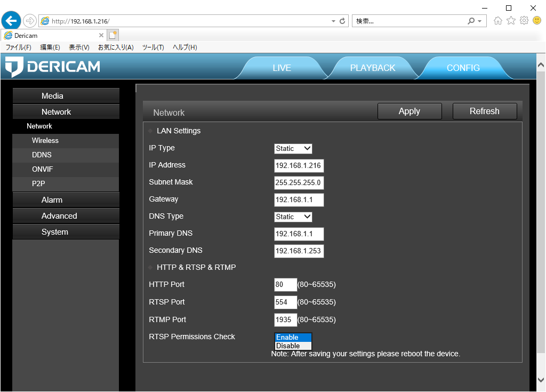This screenshot has height=392, width=546.
Task: Open the ツール(T) menu
Action: click(x=153, y=47)
